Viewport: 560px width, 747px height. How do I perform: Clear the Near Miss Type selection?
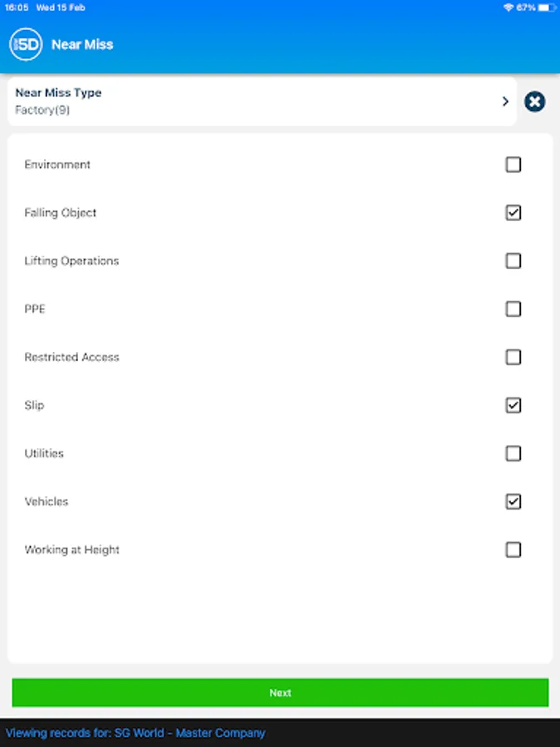pyautogui.click(x=535, y=101)
